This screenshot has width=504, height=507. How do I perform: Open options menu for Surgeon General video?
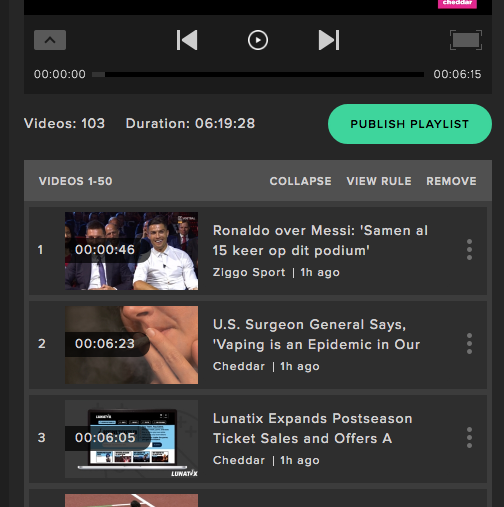tap(469, 344)
